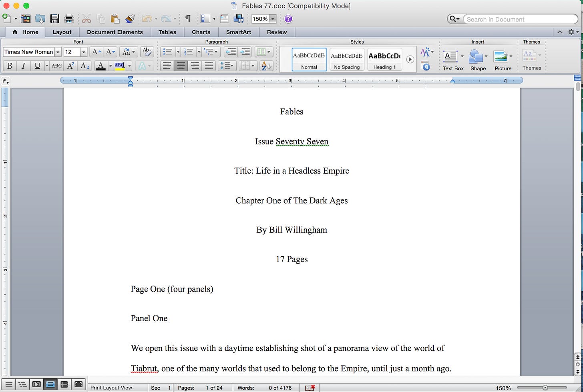583x392 pixels.
Task: Open the Change Case Aa menu
Action: (129, 52)
